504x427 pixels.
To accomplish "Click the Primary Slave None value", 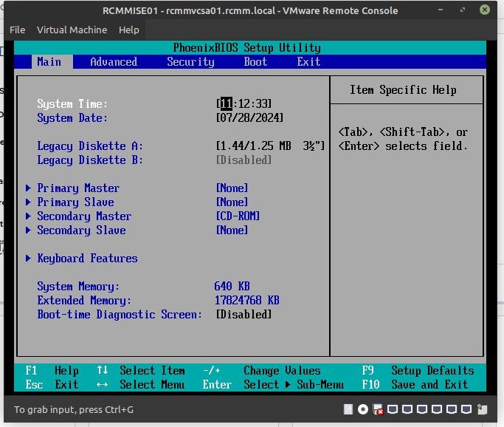I will coord(232,202).
